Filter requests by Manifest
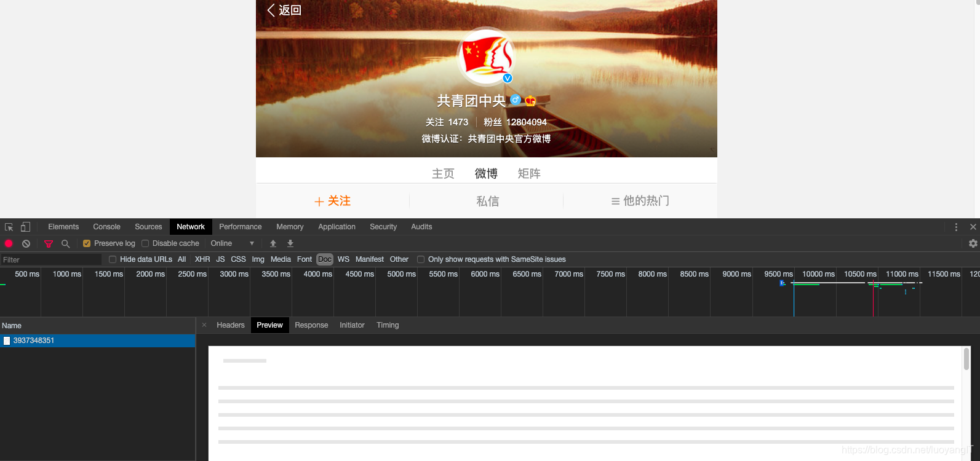Screen dimensions: 980x461 click(370, 259)
